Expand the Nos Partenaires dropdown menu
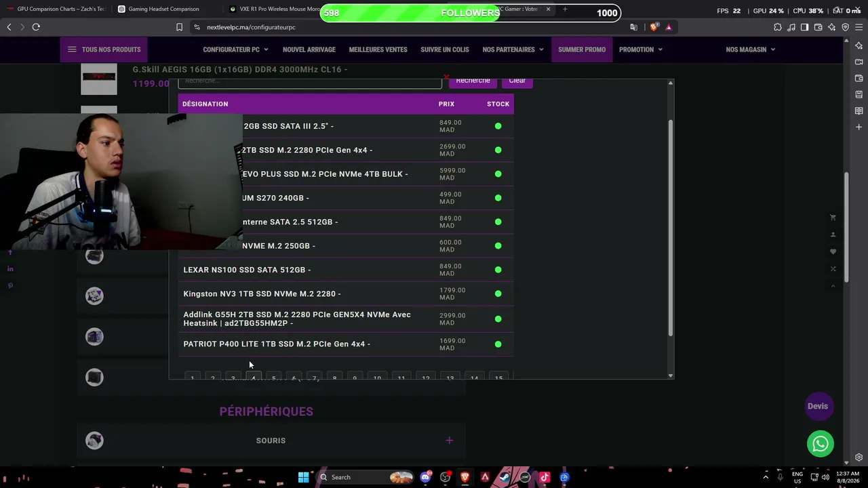The height and width of the screenshot is (488, 868). [513, 49]
